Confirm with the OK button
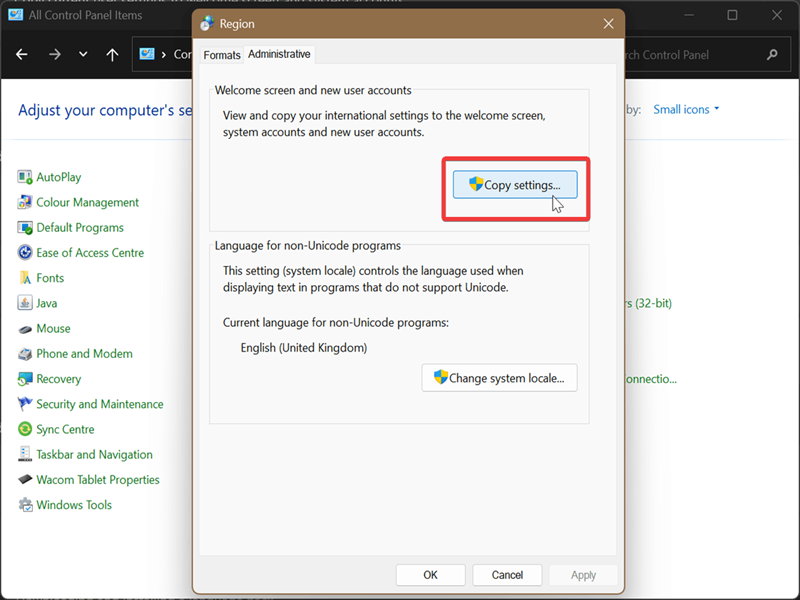Screen dimensions: 800x600 tap(430, 575)
